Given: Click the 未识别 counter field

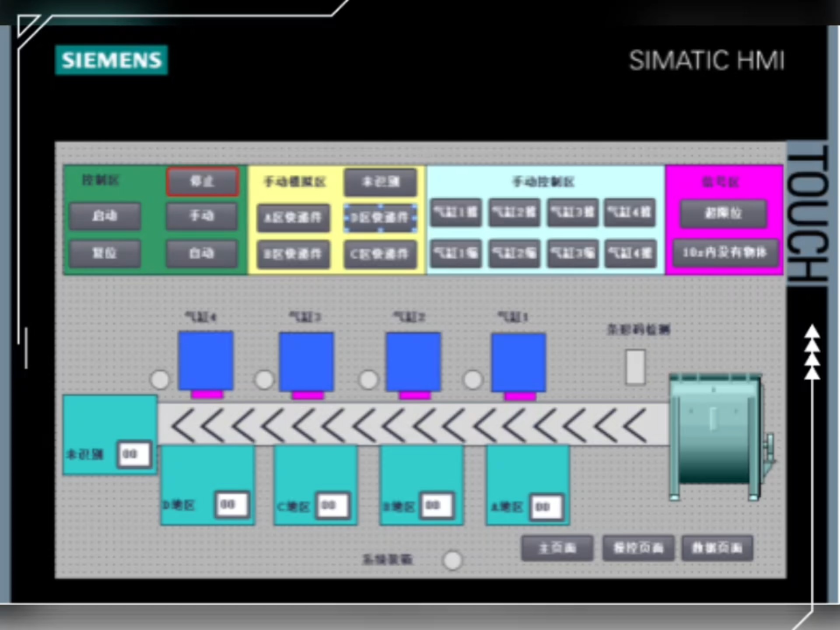Looking at the screenshot, I should click(x=134, y=454).
